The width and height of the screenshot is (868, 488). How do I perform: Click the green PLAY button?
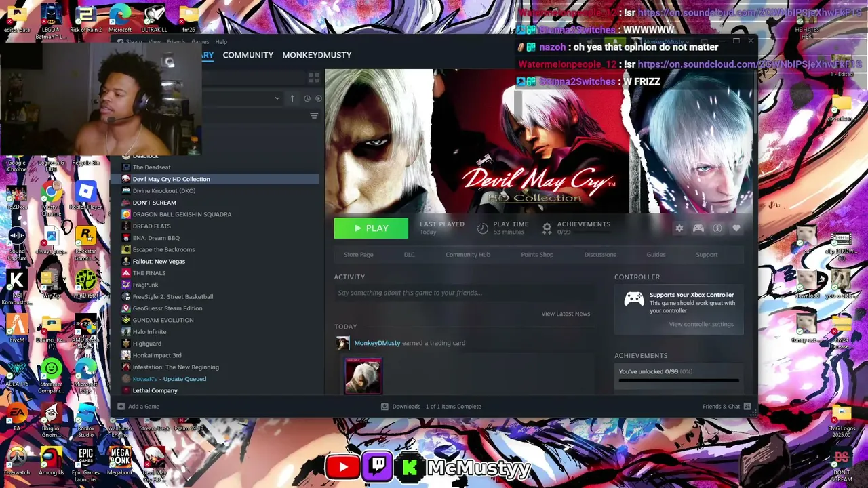point(371,228)
